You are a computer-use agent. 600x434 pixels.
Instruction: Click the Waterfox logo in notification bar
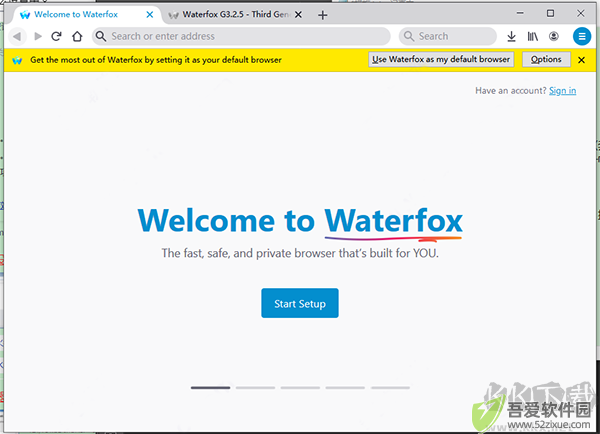click(x=17, y=60)
